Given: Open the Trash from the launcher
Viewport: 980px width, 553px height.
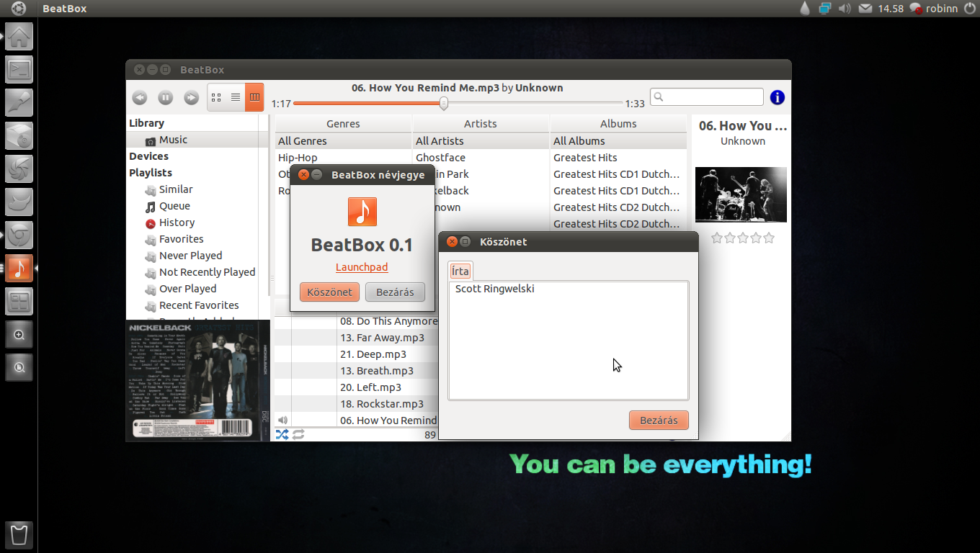Looking at the screenshot, I should pos(19,535).
